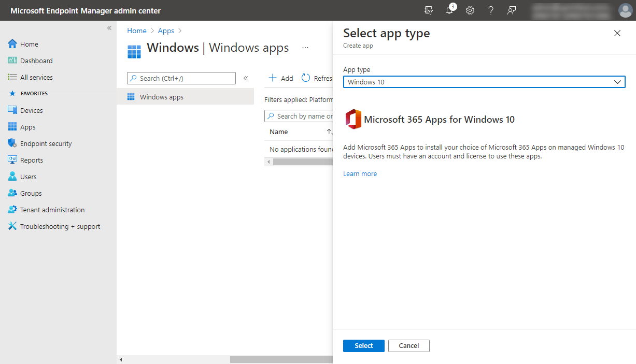Collapse the left navigation pane chevron
Screen dimensions: 636x364
tap(109, 27)
